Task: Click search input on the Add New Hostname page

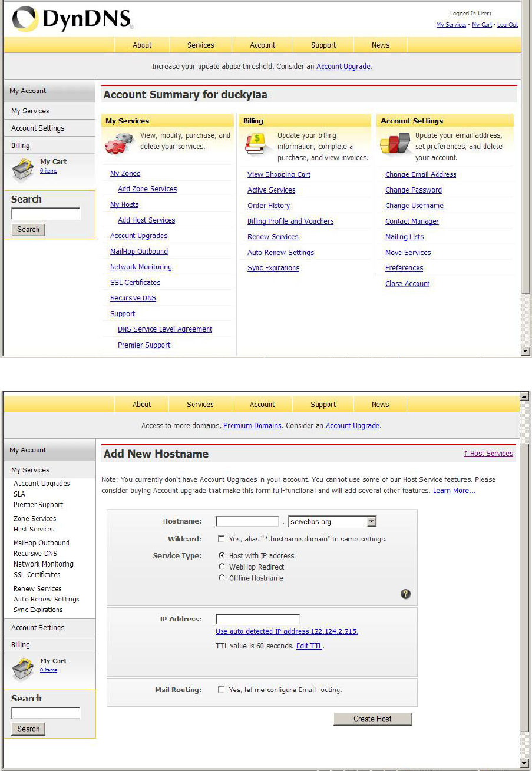Action: (x=45, y=713)
